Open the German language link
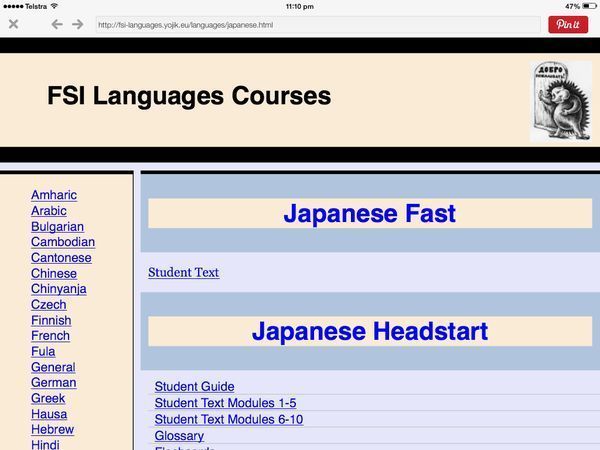The image size is (600, 450). coord(54,383)
